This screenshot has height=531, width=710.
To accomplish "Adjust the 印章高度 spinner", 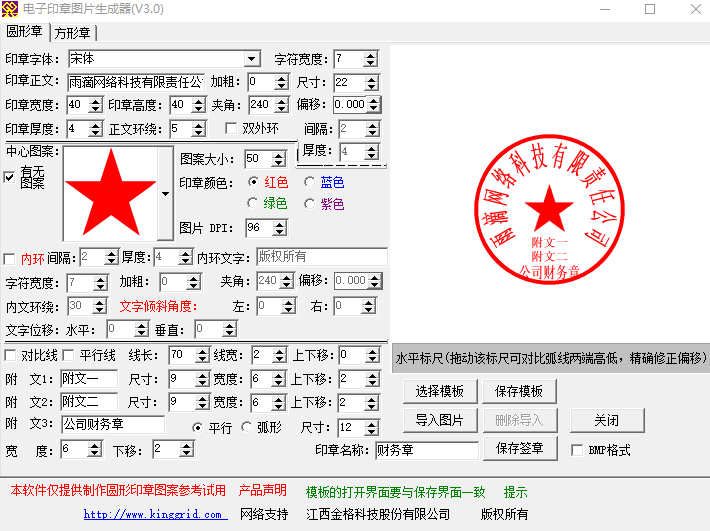I will [x=198, y=105].
